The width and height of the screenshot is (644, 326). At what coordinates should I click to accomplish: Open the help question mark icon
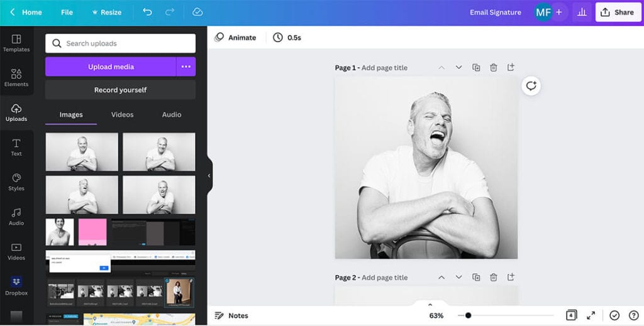634,315
